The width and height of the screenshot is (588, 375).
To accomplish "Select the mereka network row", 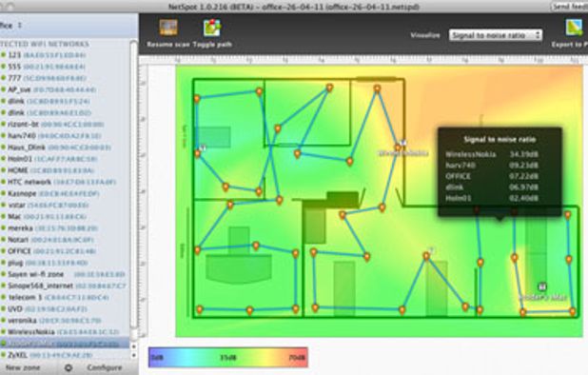I will click(x=66, y=228).
